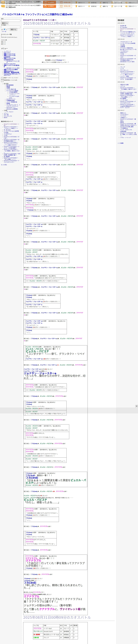Open キャラなりきり雑談所 in left menu
The height and width of the screenshot is (644, 138).
point(12,91)
